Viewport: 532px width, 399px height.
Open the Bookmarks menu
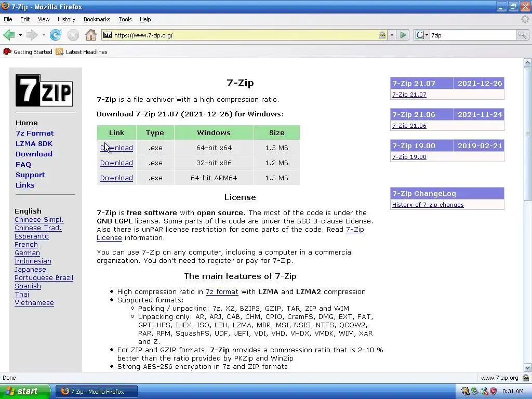tap(97, 19)
